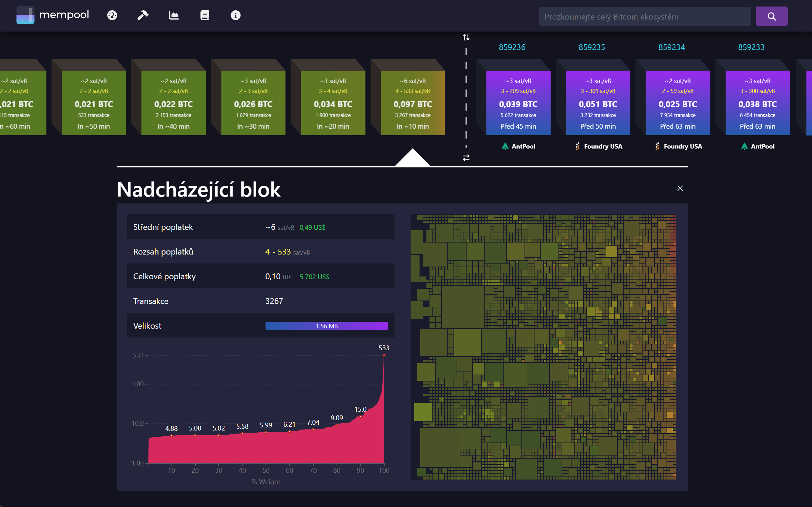Select Foundry USA under block 859235

click(x=598, y=146)
